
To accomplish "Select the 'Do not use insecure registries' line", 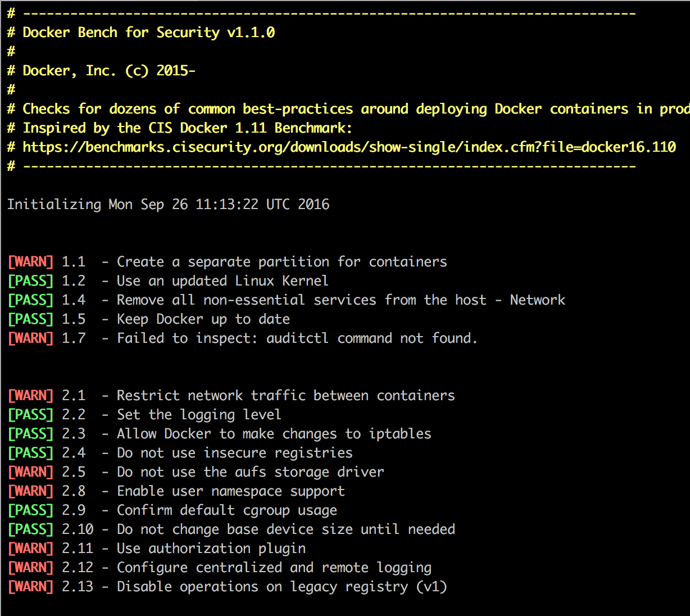I will coord(235,452).
